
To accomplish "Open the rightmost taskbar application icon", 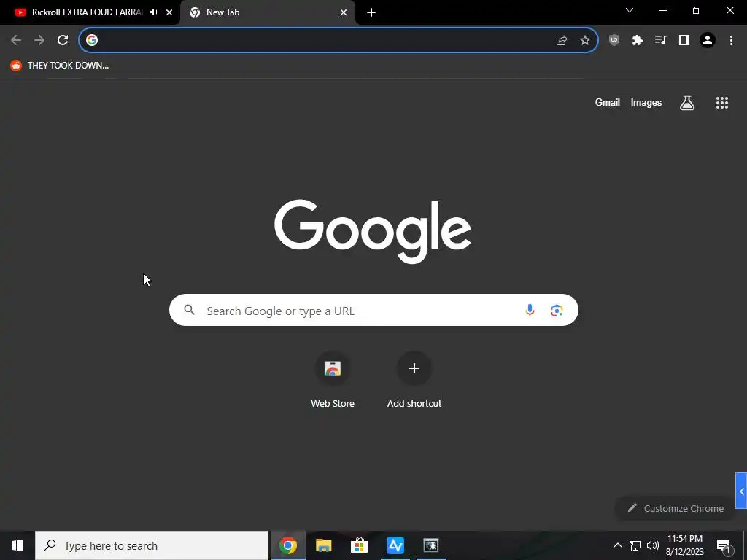I will click(x=430, y=545).
